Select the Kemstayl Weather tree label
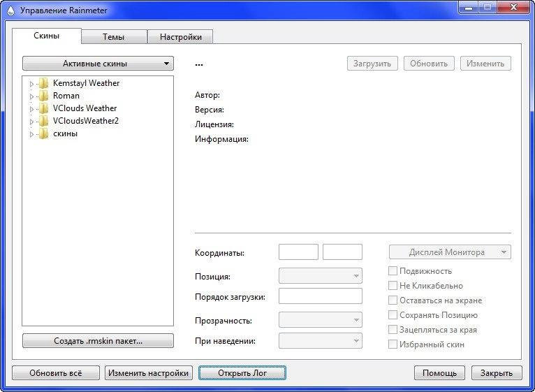The image size is (535, 392). [x=86, y=83]
